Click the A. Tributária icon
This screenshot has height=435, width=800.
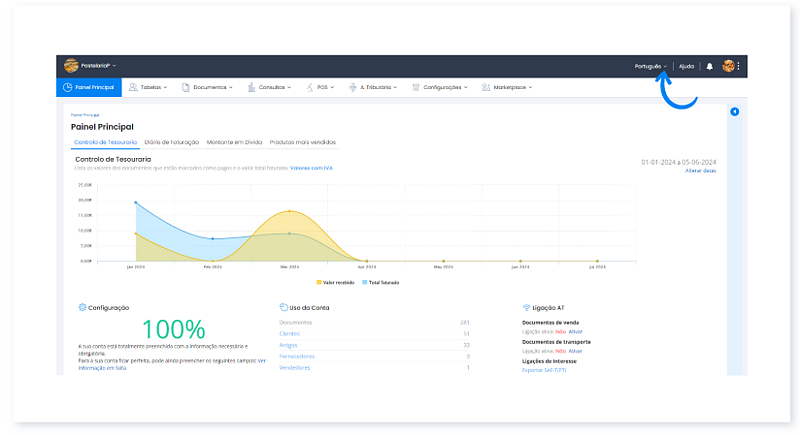353,87
